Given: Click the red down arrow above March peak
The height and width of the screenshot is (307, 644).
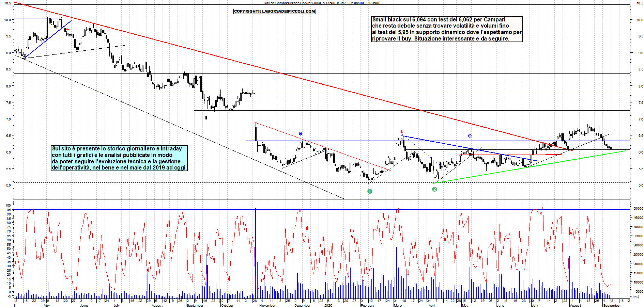Looking at the screenshot, I should tap(402, 132).
